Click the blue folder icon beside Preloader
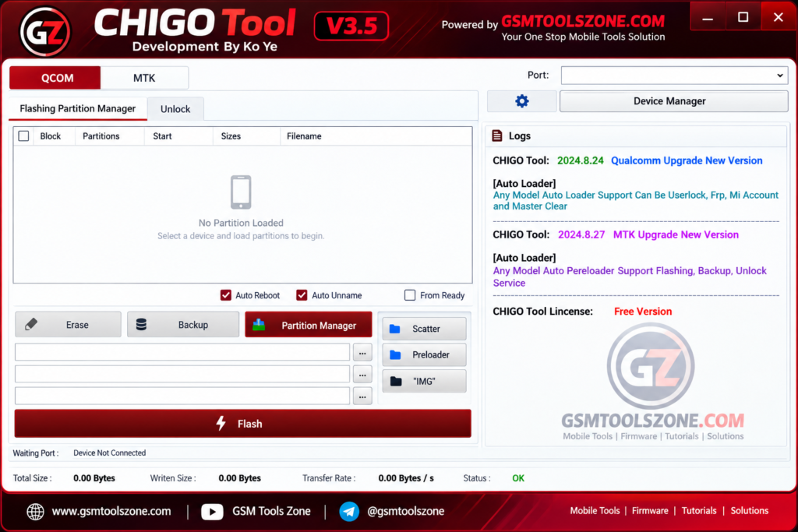 coord(395,354)
